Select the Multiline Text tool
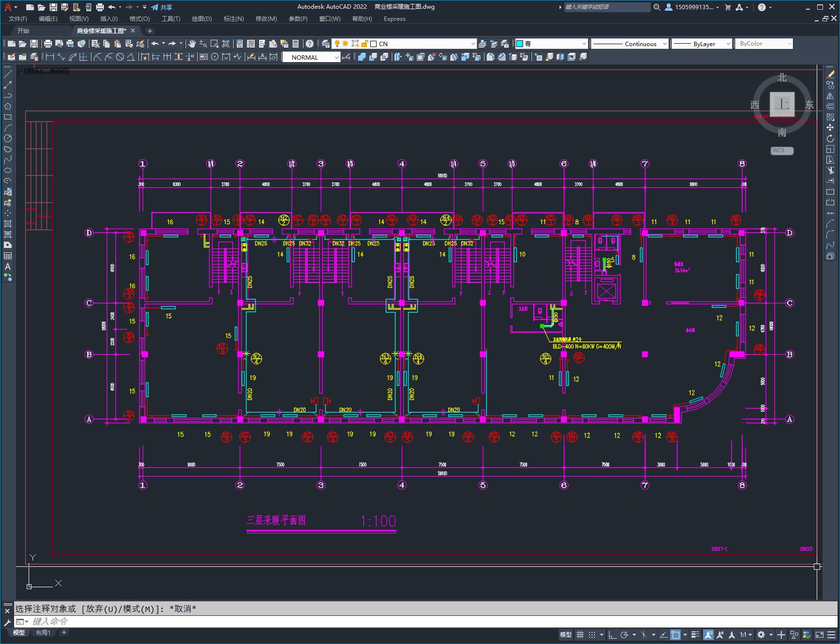 [x=8, y=266]
